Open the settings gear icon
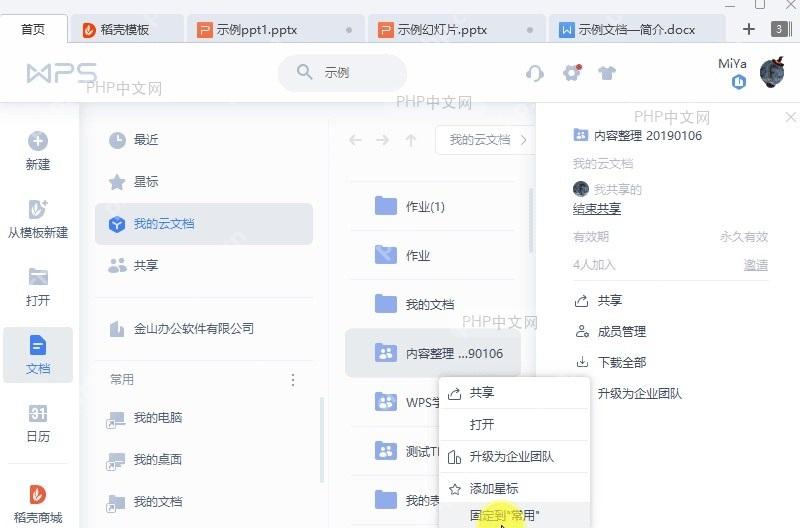The image size is (800, 528). coord(572,73)
